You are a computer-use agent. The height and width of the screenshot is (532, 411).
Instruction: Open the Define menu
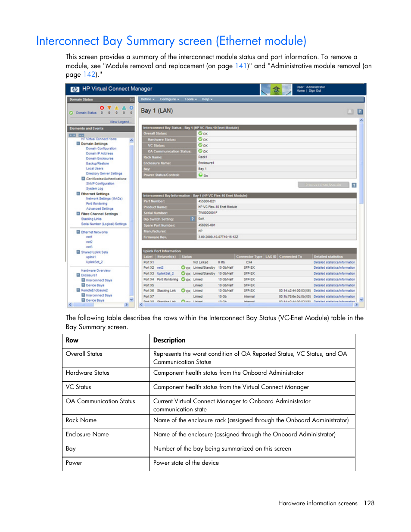(x=148, y=99)
